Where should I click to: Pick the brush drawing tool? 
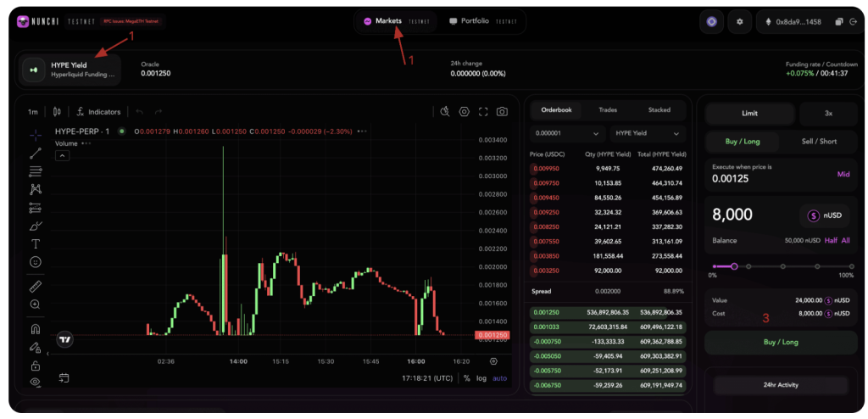pyautogui.click(x=35, y=226)
